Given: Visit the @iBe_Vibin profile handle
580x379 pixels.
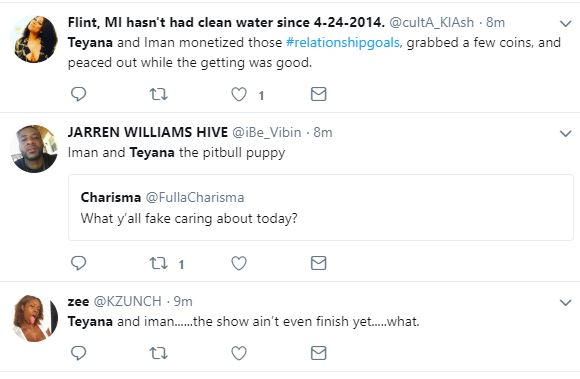Looking at the screenshot, I should (266, 132).
